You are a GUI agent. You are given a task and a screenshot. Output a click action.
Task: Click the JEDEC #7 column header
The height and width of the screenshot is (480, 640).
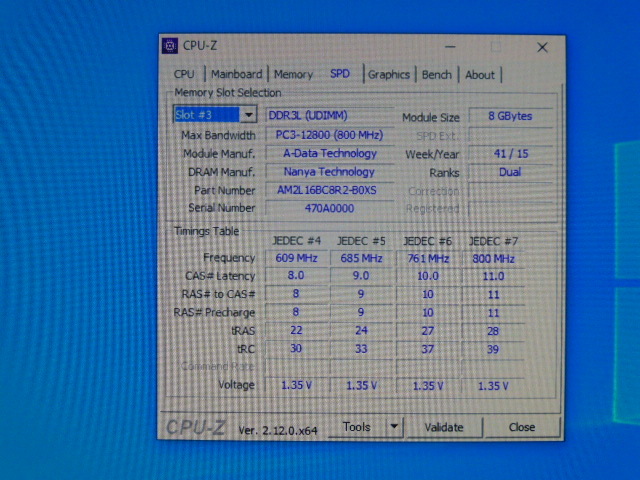tap(493, 242)
